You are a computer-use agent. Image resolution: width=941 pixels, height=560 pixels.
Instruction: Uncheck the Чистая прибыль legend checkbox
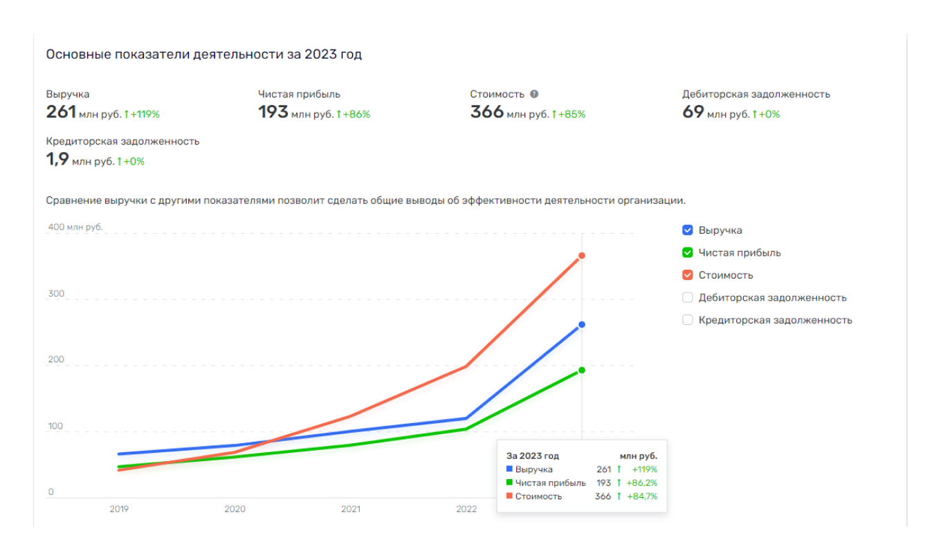click(687, 252)
